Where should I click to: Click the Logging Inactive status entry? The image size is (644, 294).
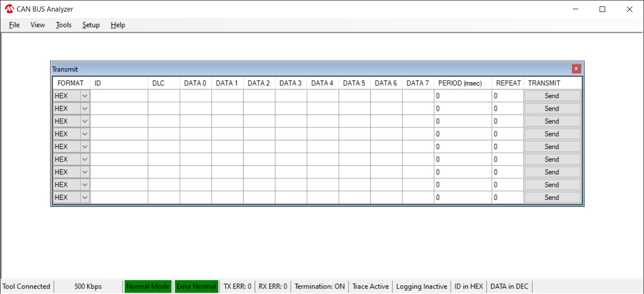click(422, 287)
